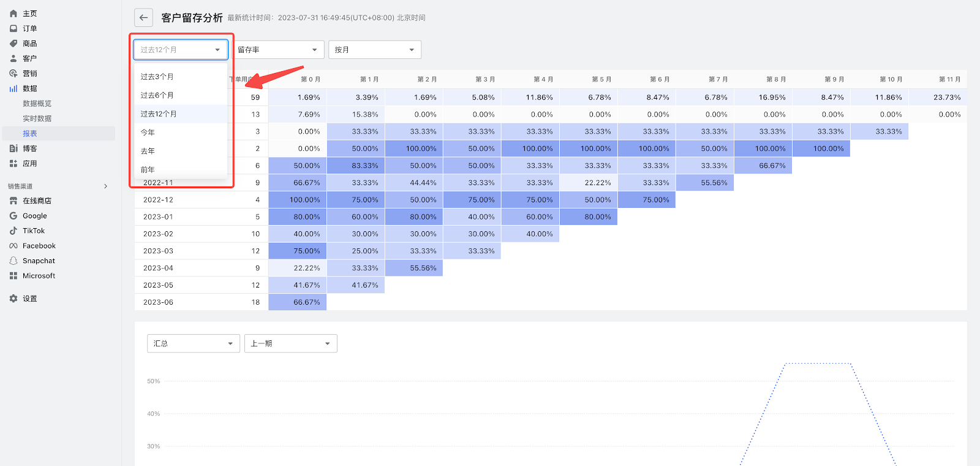Open 数据概览 in the sidebar
The height and width of the screenshot is (466, 980).
coord(37,104)
